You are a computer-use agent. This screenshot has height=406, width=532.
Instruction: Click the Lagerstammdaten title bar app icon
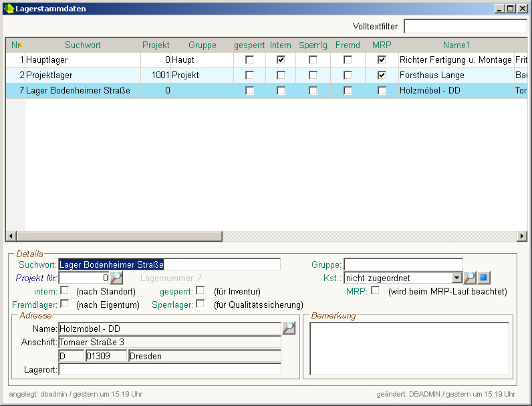coord(9,9)
